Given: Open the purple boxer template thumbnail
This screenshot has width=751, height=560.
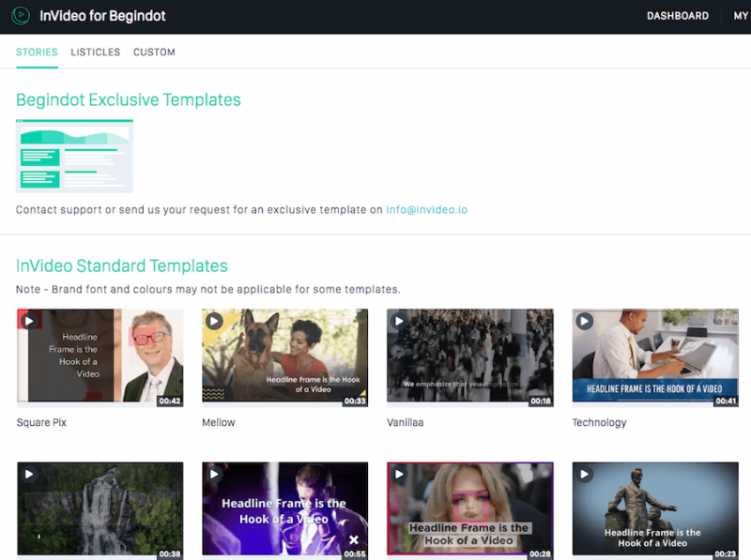Looking at the screenshot, I should [x=285, y=510].
